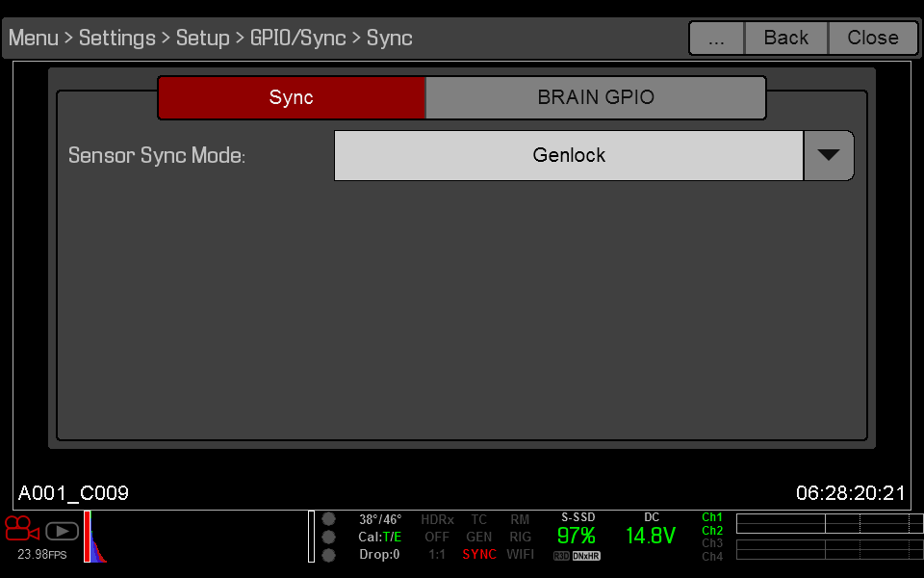924x578 pixels.
Task: Close the settings menu
Action: 872,38
